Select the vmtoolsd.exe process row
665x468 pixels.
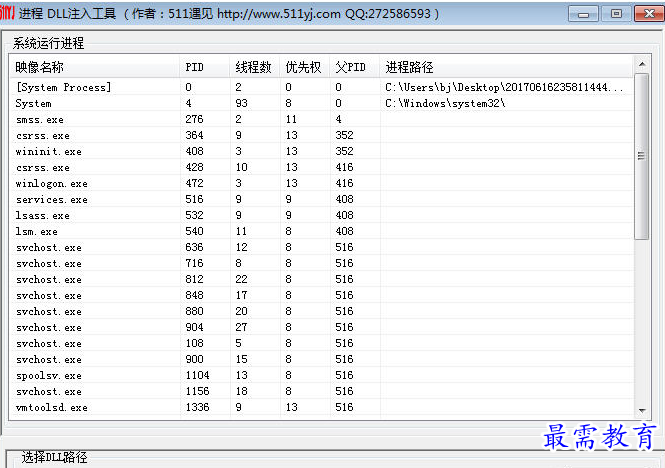pos(52,408)
